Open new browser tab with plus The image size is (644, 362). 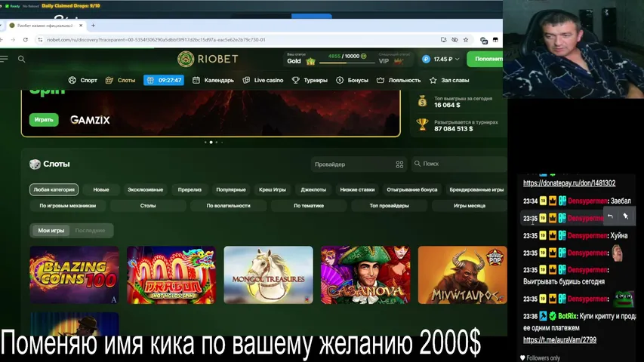click(x=93, y=26)
